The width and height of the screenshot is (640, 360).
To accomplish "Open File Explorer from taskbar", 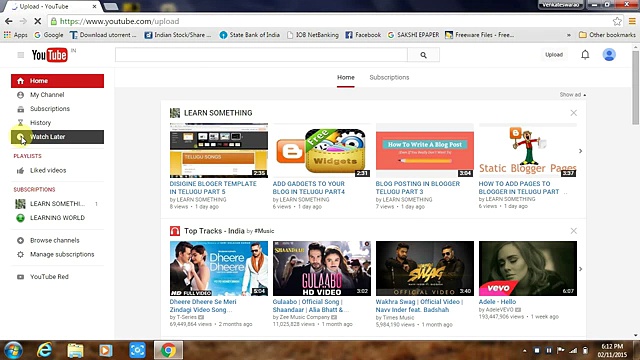I will tap(75, 350).
